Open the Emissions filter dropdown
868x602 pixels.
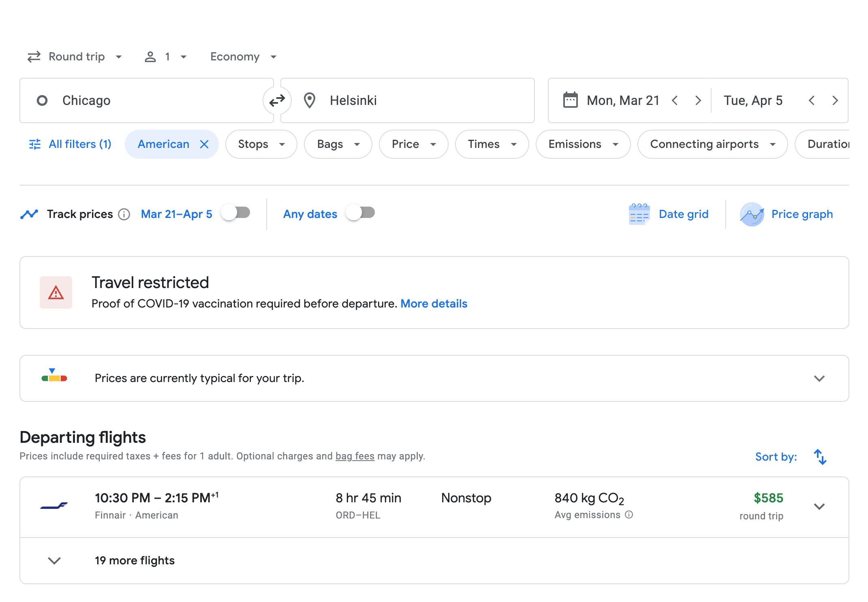(x=583, y=144)
